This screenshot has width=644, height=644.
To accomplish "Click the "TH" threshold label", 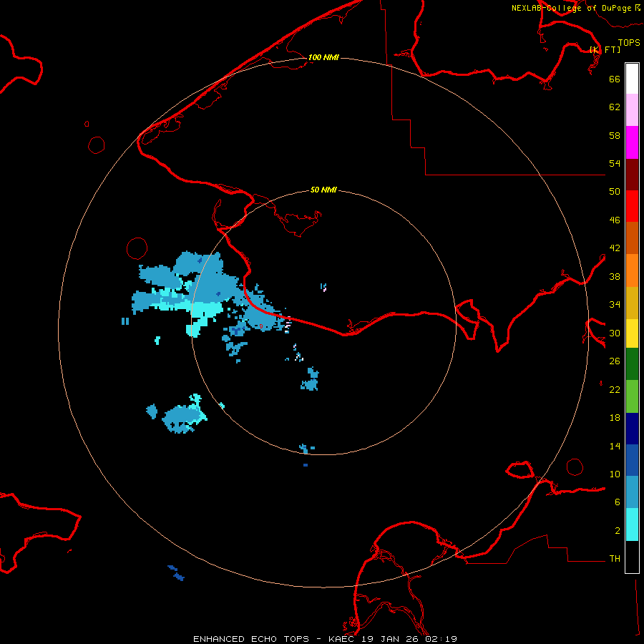I will [x=615, y=559].
